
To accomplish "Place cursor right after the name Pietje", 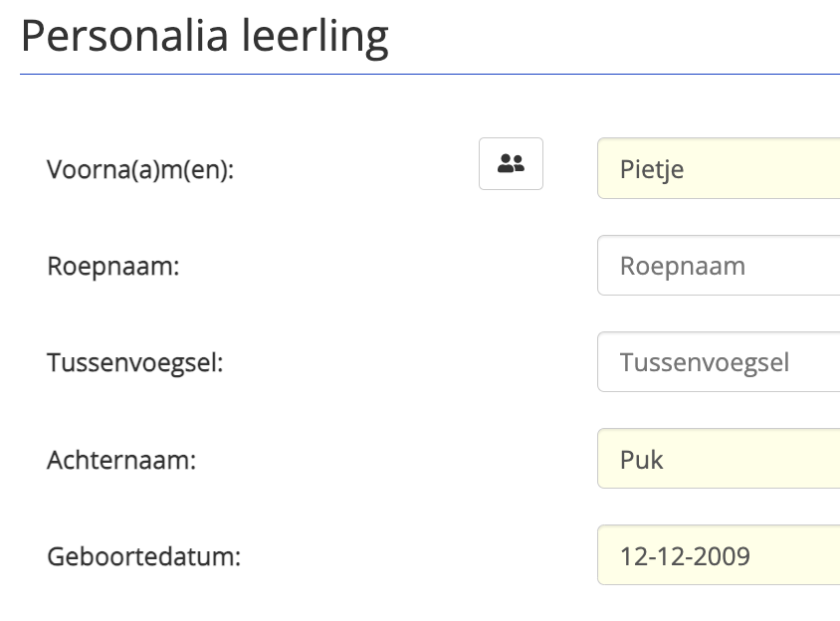I will 685,170.
